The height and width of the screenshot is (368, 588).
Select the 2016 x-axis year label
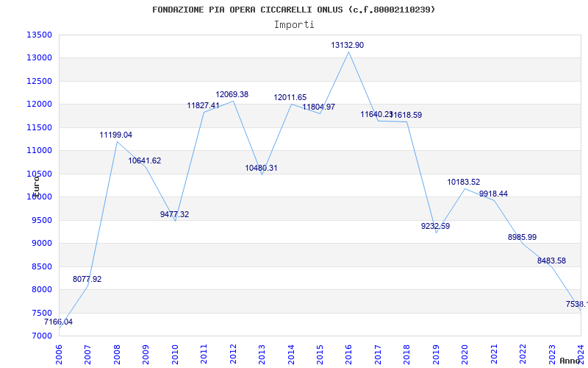[x=348, y=354]
